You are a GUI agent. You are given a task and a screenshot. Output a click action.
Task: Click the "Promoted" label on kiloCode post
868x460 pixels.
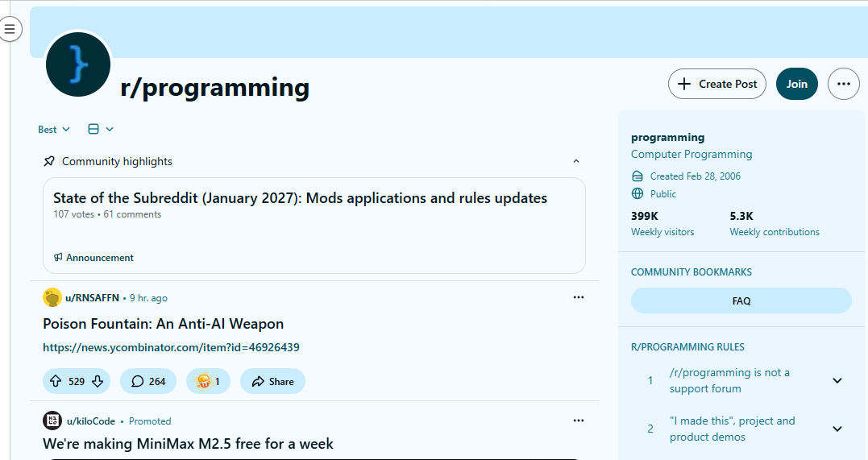pyautogui.click(x=150, y=421)
